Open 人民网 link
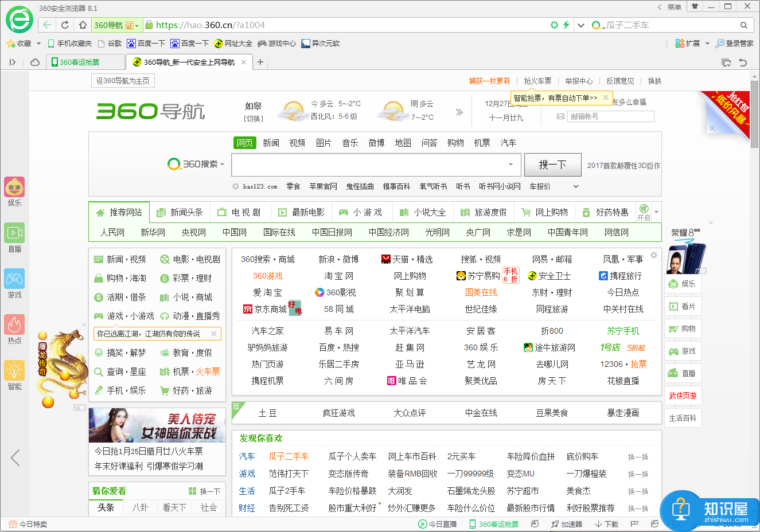The width and height of the screenshot is (760, 532). [112, 232]
